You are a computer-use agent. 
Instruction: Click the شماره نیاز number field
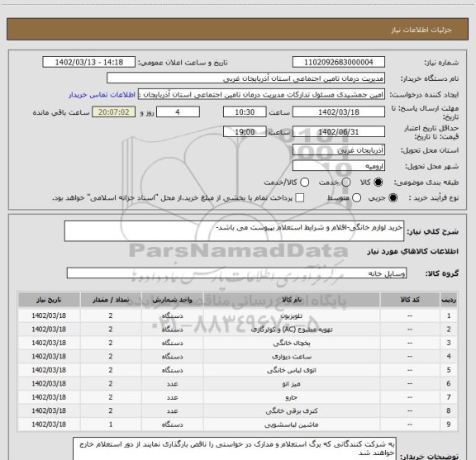click(x=339, y=62)
